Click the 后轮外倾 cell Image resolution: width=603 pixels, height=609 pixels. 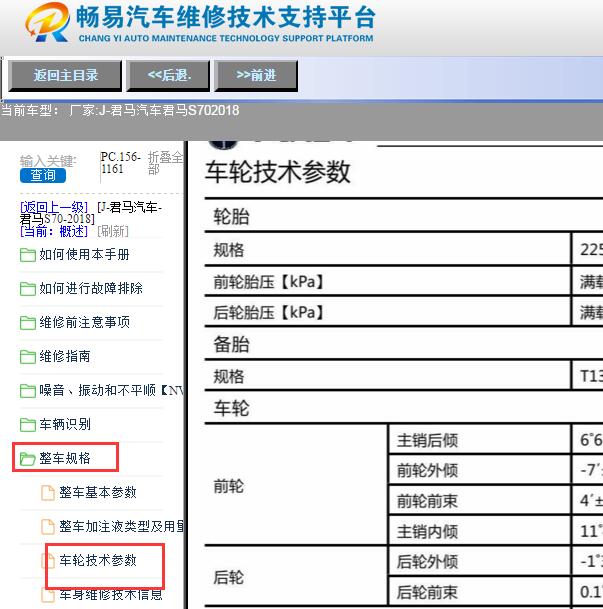coord(480,561)
